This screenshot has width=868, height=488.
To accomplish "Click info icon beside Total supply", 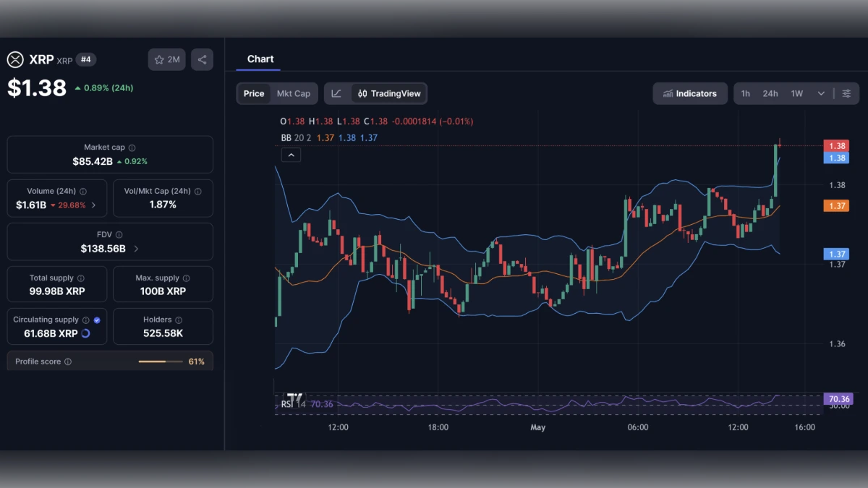I will pos(80,278).
